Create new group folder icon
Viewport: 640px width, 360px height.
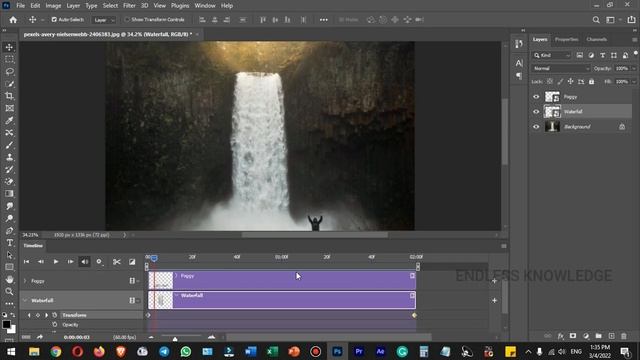(x=598, y=336)
